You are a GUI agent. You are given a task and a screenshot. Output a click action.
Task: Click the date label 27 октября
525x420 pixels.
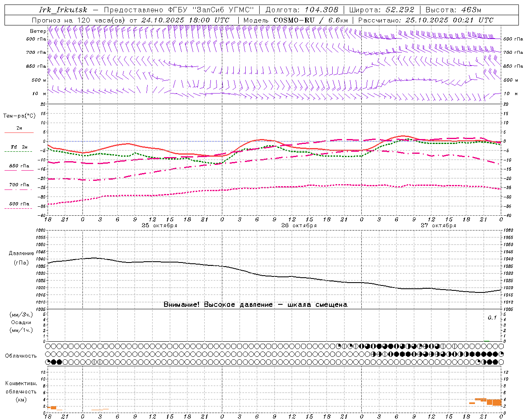[438, 226]
